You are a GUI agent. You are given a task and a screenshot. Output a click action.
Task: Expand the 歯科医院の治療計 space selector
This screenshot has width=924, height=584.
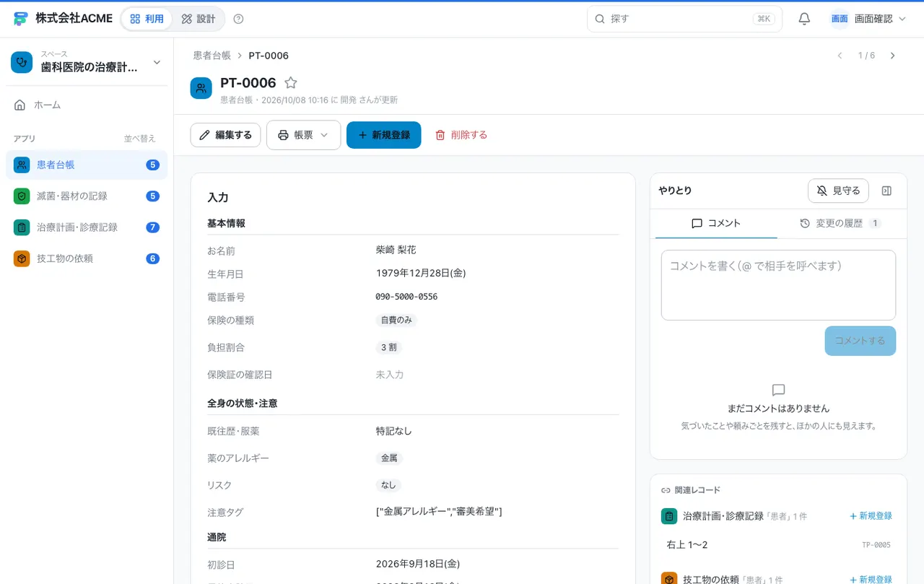(87, 62)
